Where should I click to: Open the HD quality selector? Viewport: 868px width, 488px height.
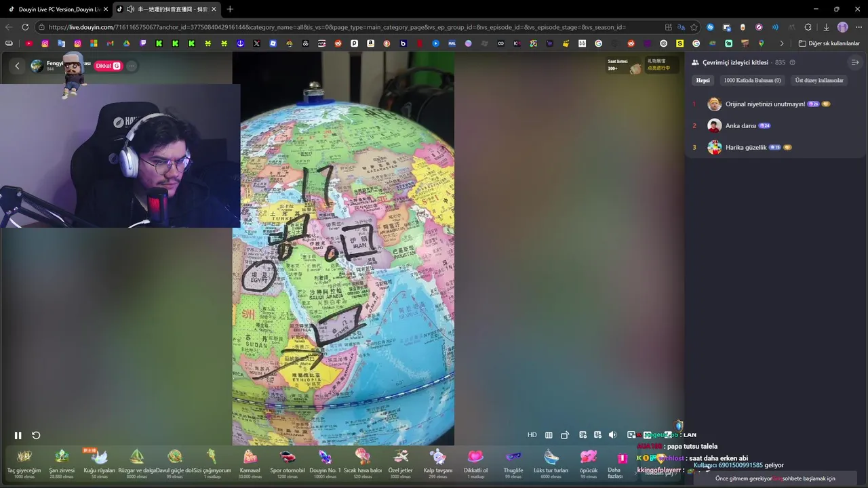click(x=532, y=435)
